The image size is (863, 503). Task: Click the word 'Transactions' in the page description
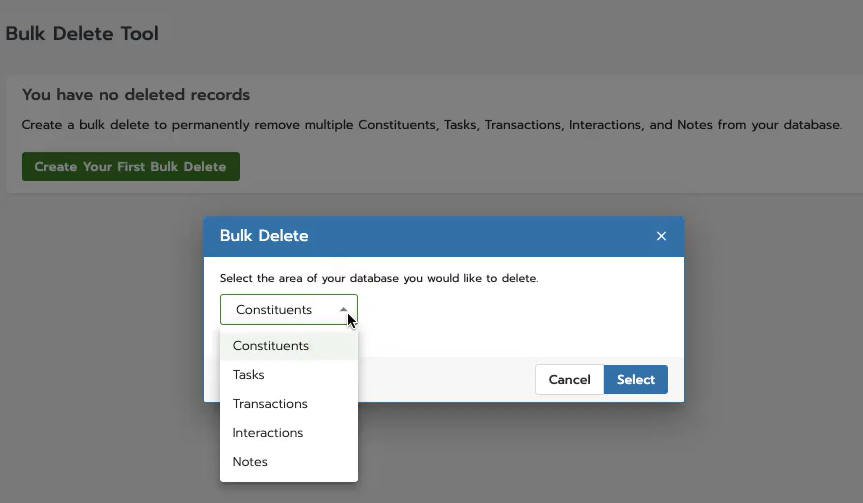pos(523,125)
